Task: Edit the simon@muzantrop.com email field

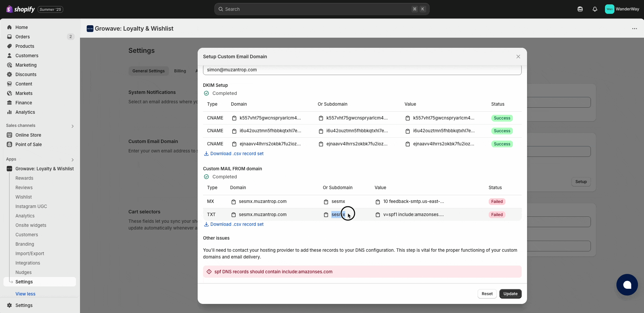Action: click(x=362, y=70)
